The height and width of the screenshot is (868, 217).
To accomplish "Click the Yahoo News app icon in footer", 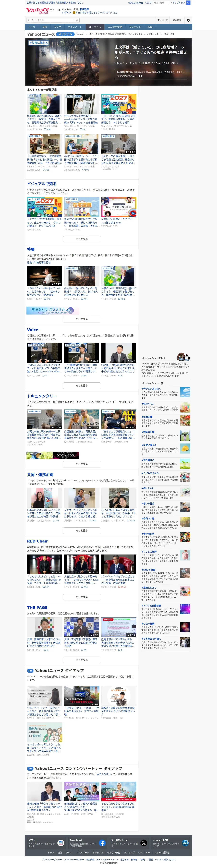I will click(x=61, y=843).
